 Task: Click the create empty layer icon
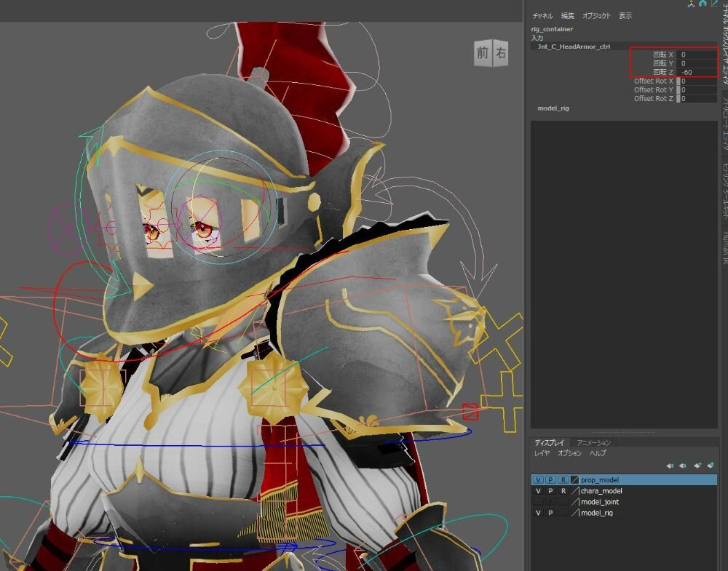(x=697, y=466)
